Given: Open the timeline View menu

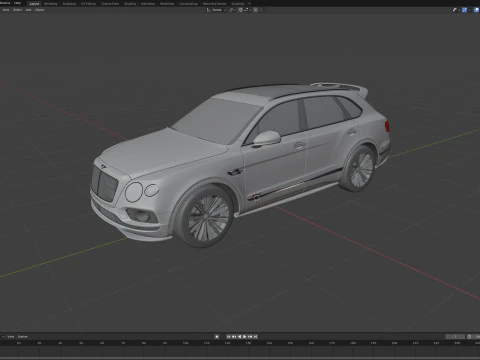Looking at the screenshot, I should (11, 337).
